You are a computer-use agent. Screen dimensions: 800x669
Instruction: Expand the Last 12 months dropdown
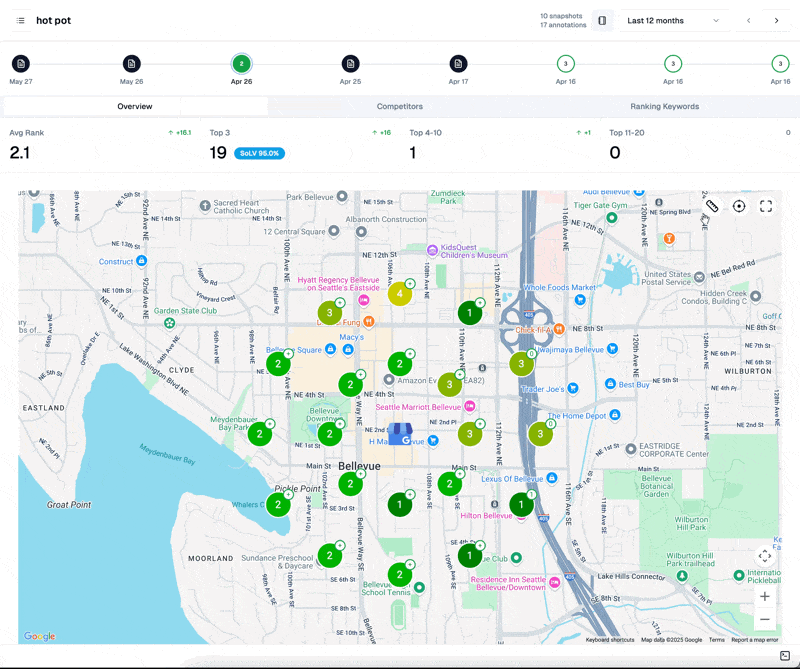[673, 20]
